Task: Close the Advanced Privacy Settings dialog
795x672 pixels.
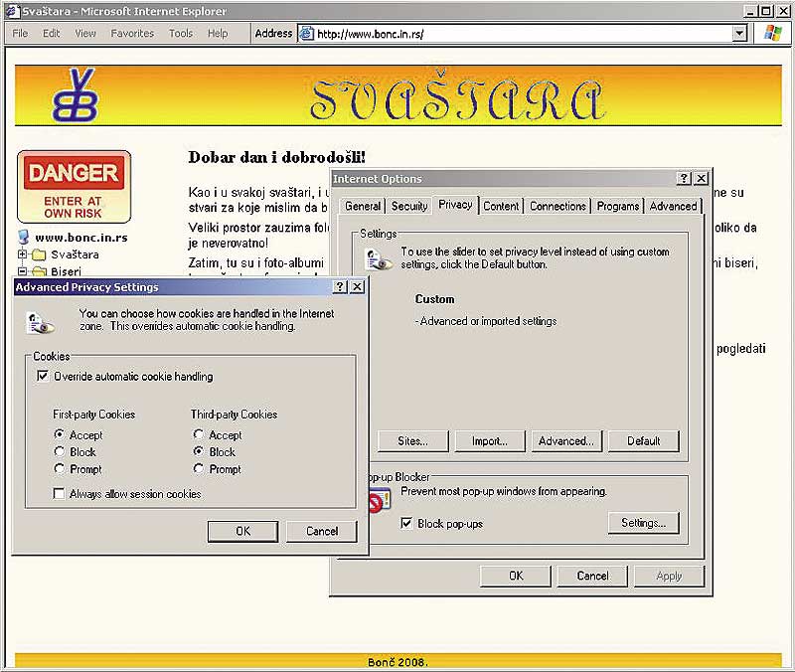Action: [x=357, y=286]
